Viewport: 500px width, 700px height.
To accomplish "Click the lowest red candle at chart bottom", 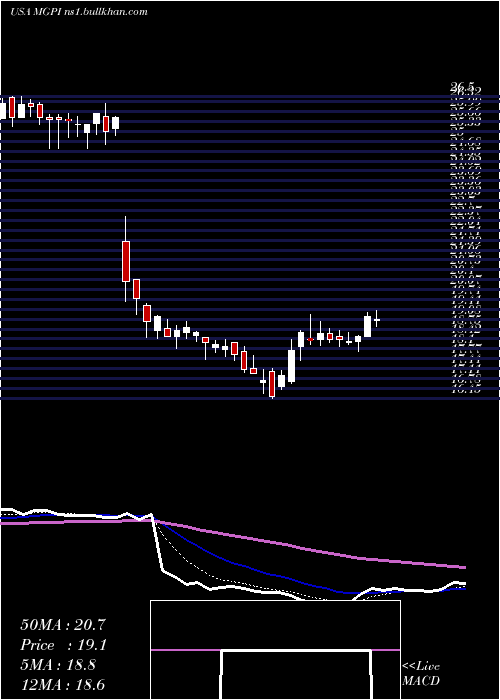I will [x=272, y=384].
